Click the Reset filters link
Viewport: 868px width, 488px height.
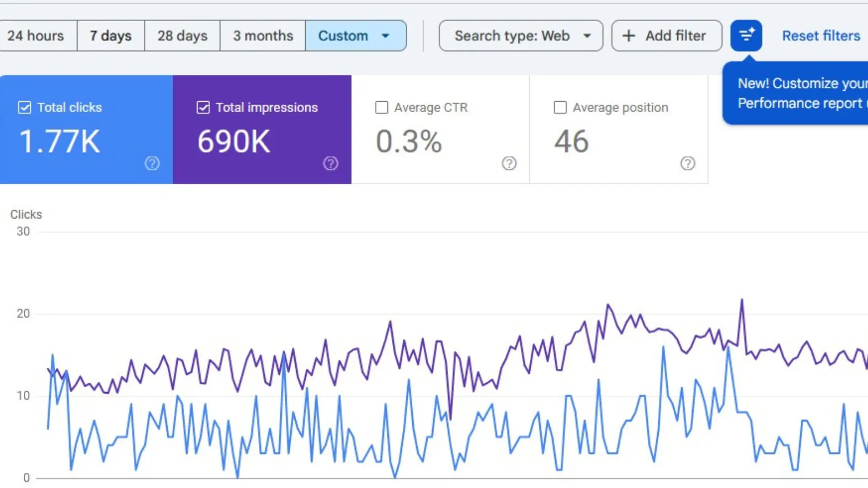click(x=821, y=36)
